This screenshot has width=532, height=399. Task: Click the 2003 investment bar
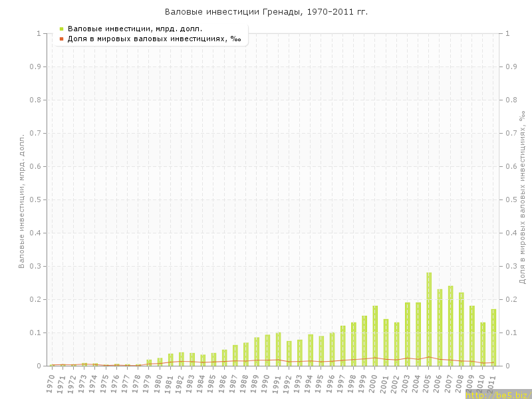(408, 334)
